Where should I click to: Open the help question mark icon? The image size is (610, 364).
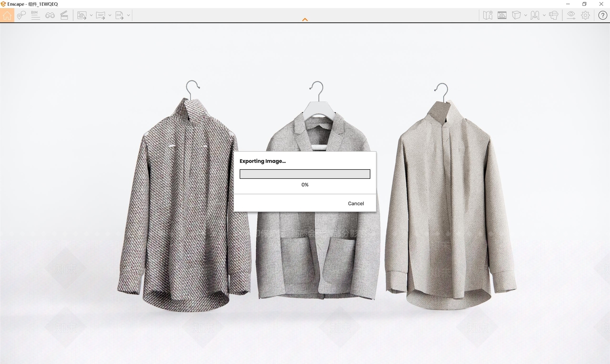603,15
